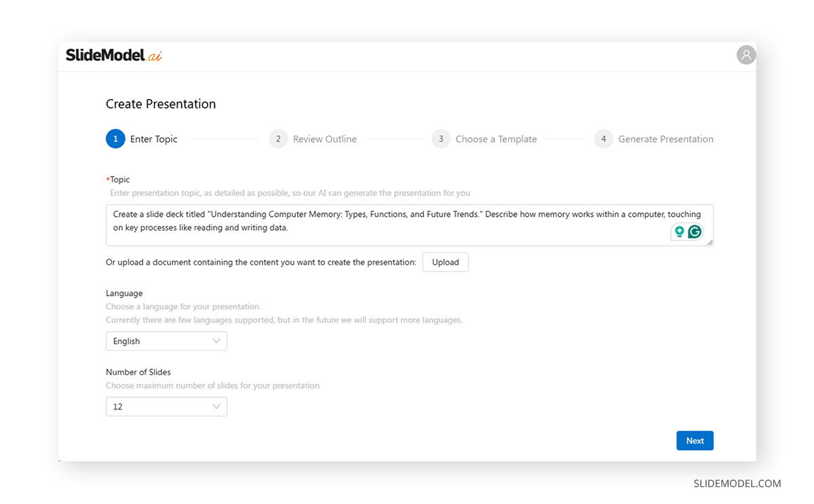Click the green Grammarly G icon
Viewport: 814px width, 504px height.
click(x=695, y=232)
